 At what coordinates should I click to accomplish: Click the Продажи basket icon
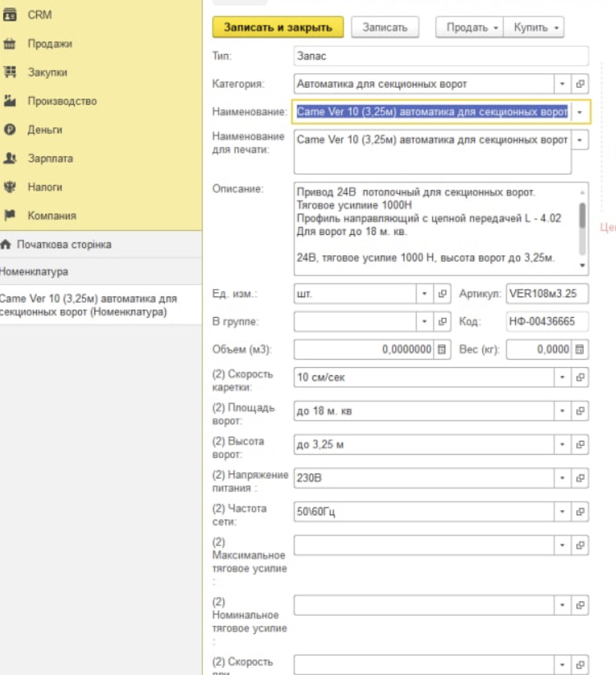coord(10,44)
